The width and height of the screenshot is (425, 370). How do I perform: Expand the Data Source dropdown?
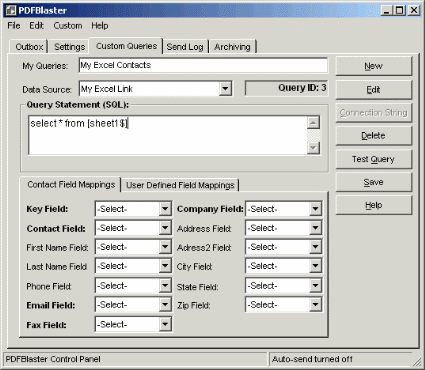pyautogui.click(x=225, y=89)
